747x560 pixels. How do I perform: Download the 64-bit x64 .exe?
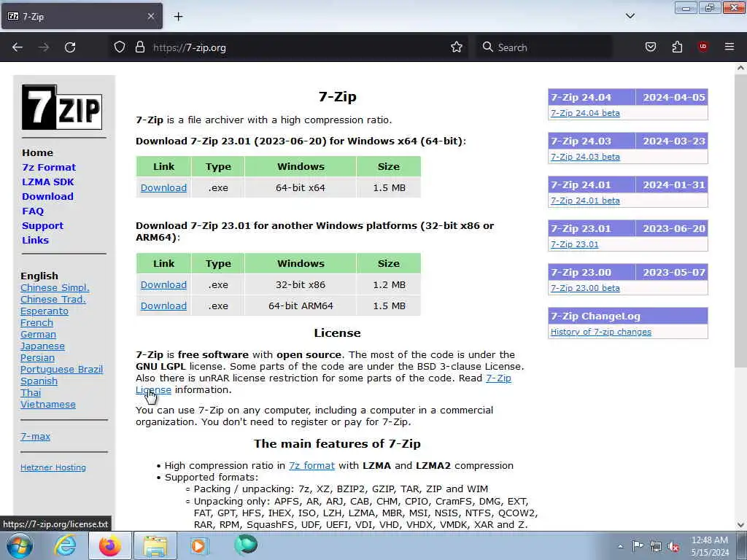point(163,187)
